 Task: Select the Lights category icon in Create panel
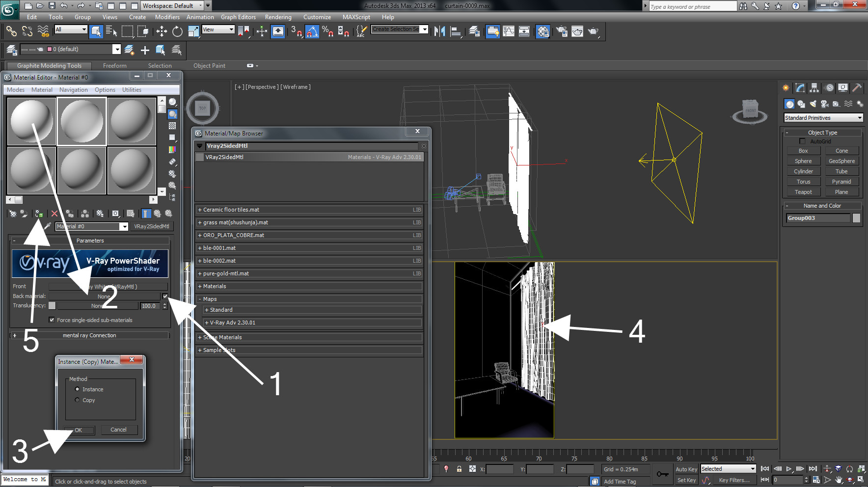pos(813,104)
